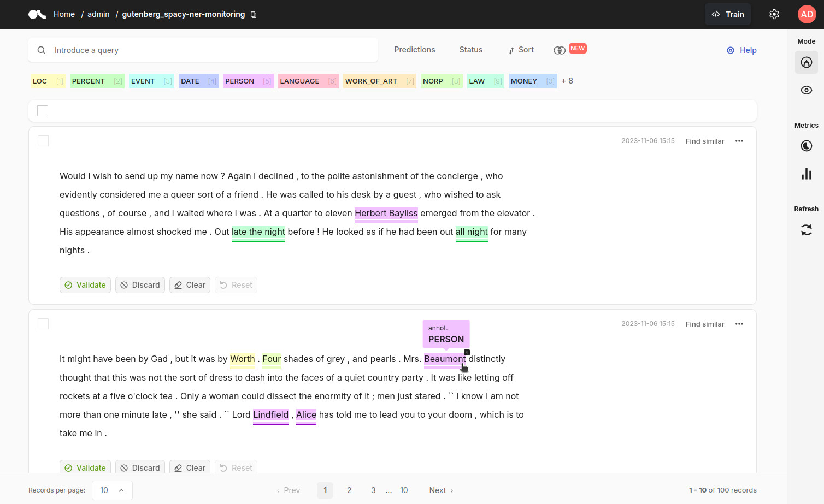
Task: Click the Alice entity
Action: coord(306,415)
